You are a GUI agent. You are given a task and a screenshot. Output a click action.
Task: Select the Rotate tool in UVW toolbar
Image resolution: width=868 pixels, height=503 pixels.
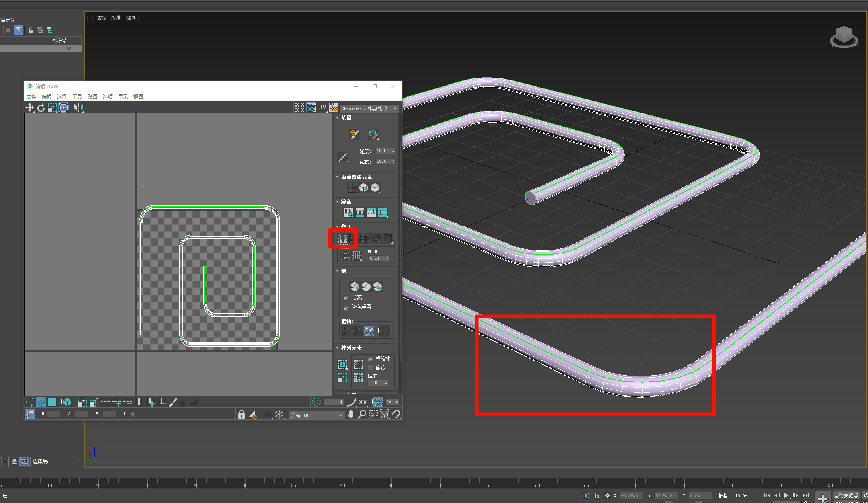(41, 107)
